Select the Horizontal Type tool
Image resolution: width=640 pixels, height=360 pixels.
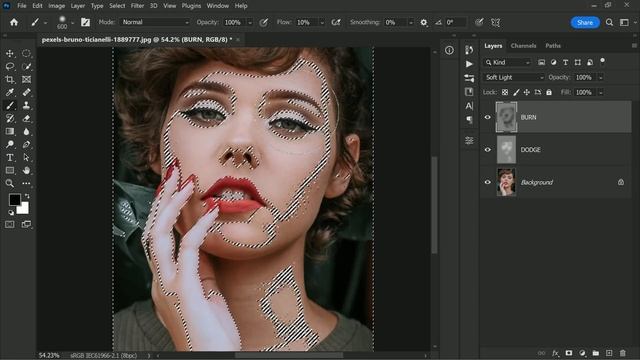[10, 158]
